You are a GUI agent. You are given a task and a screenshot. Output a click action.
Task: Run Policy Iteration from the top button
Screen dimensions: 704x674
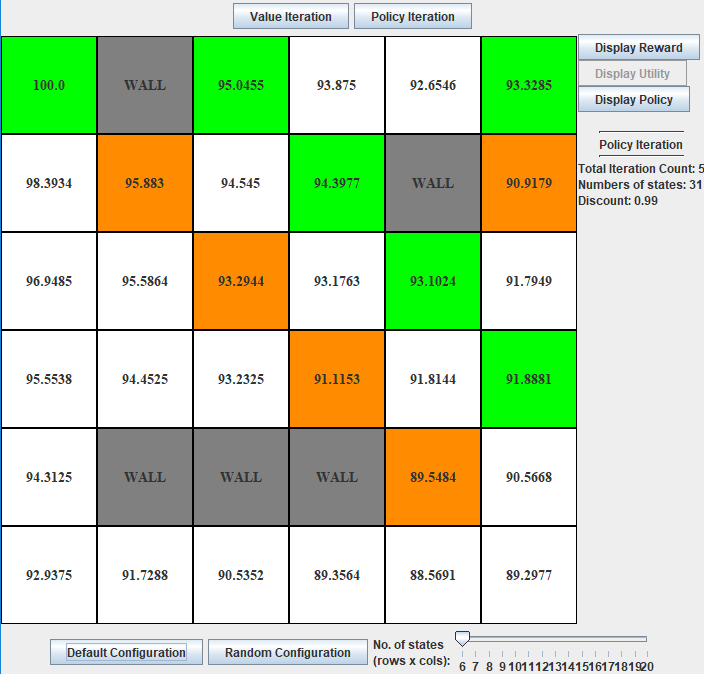(412, 16)
